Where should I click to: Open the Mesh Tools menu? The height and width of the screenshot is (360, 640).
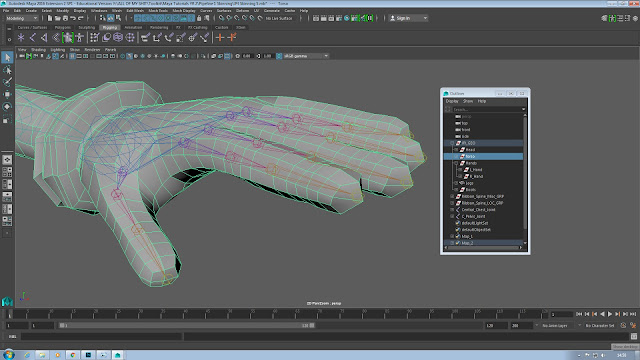click(158, 11)
